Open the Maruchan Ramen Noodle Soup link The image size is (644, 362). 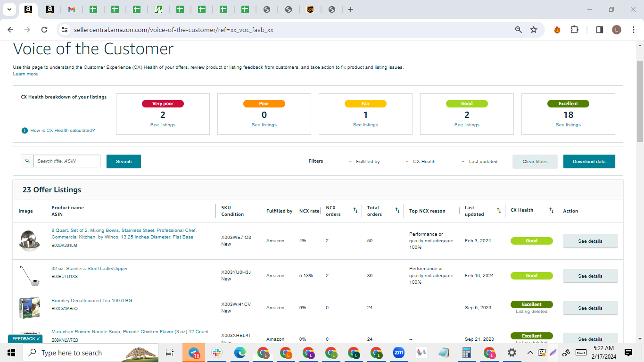130,332
